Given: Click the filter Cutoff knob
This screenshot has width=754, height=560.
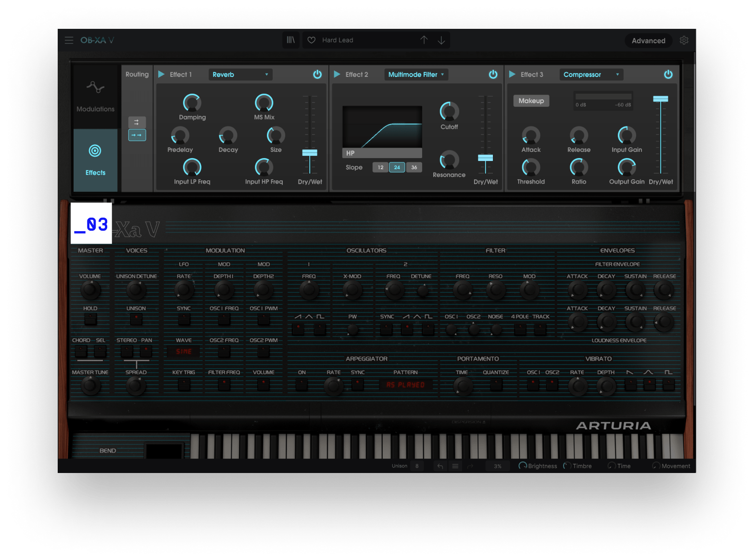Looking at the screenshot, I should [x=449, y=112].
